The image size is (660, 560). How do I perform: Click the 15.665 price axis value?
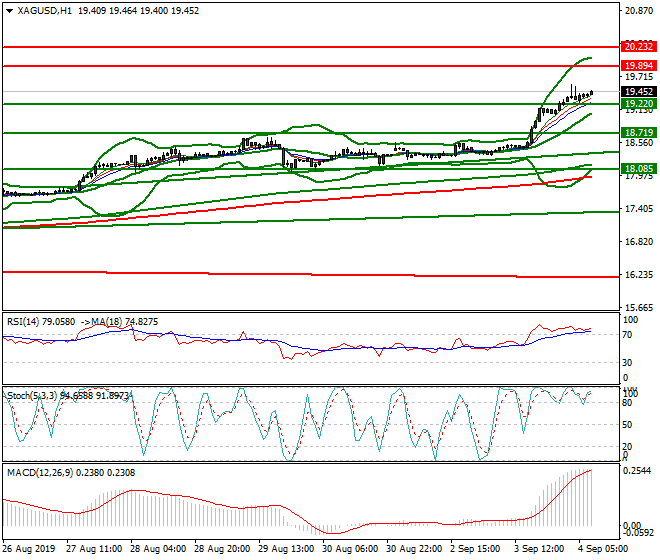[639, 308]
